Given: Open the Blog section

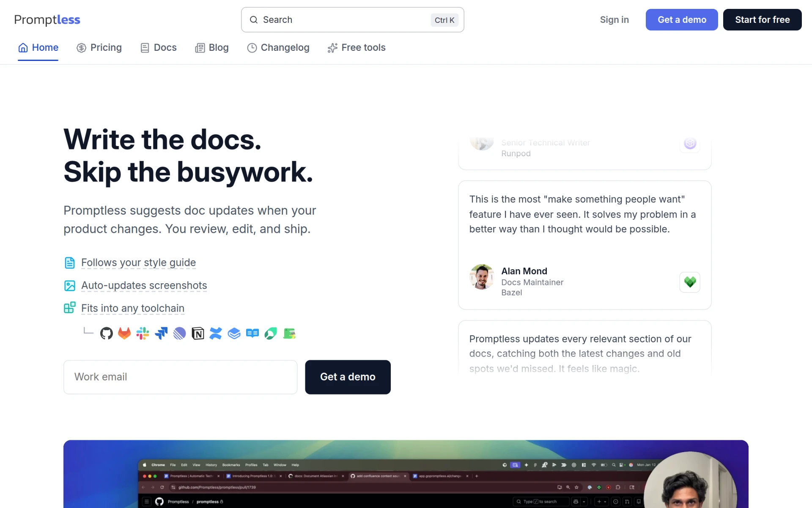Looking at the screenshot, I should pos(212,47).
